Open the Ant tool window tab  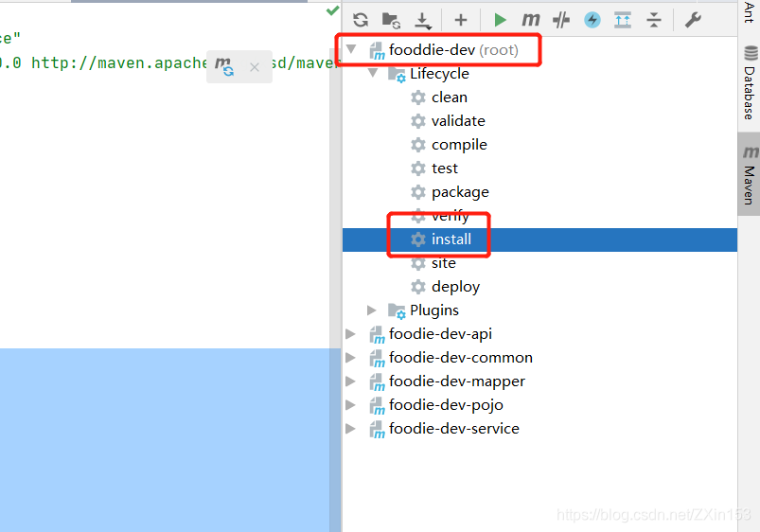pos(749,11)
